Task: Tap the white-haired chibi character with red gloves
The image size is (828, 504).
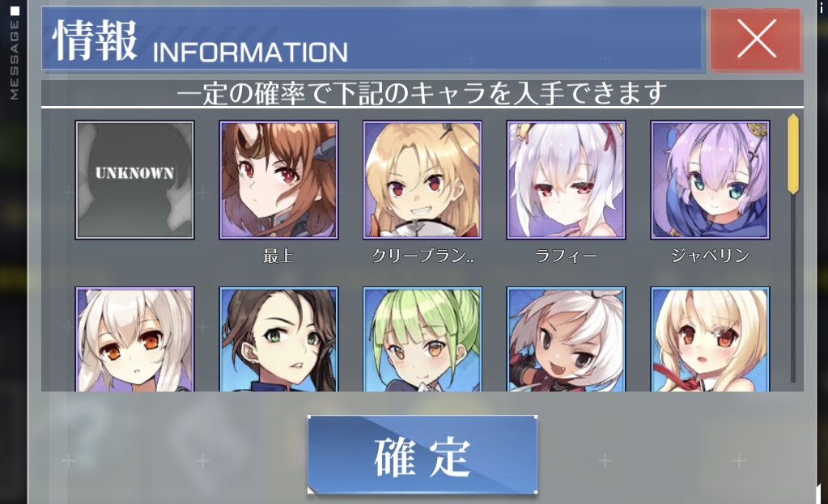Action: 566,339
